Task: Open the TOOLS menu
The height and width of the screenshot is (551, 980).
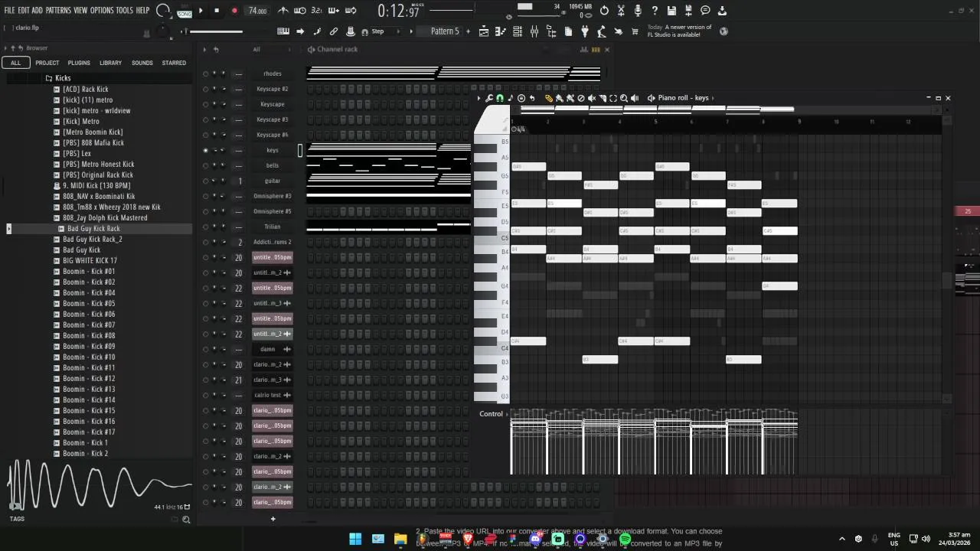Action: [x=124, y=11]
